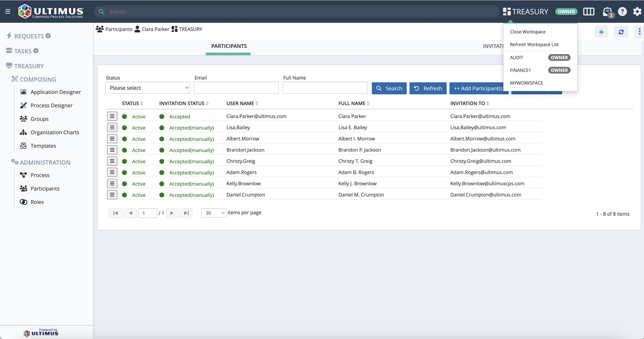This screenshot has width=644, height=339.
Task: Open row menu for Brandon.Jackson
Action: (x=112, y=150)
